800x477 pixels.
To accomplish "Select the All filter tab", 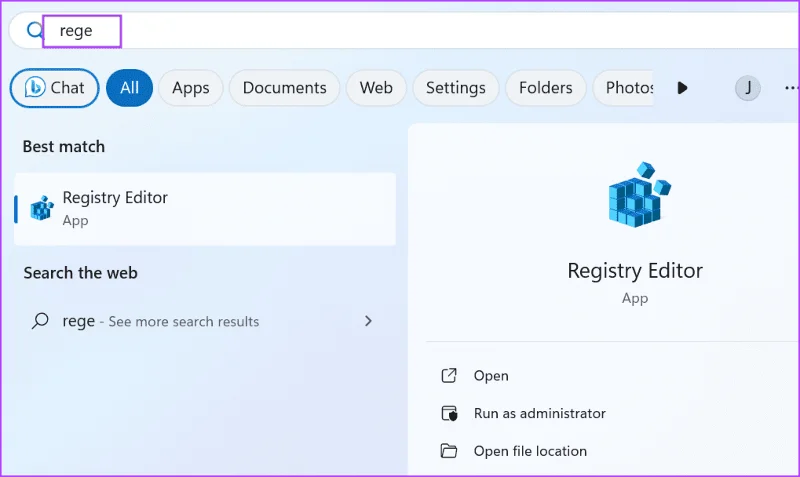I will pos(129,88).
